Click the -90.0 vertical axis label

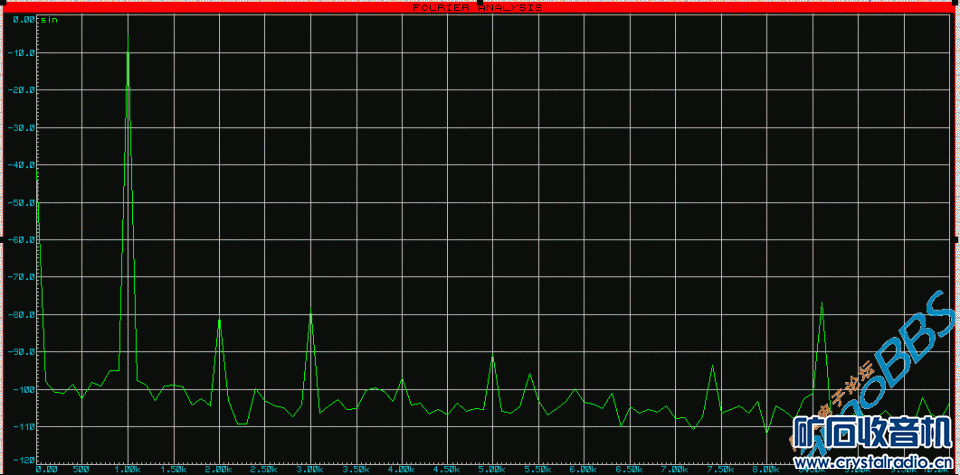coord(20,352)
